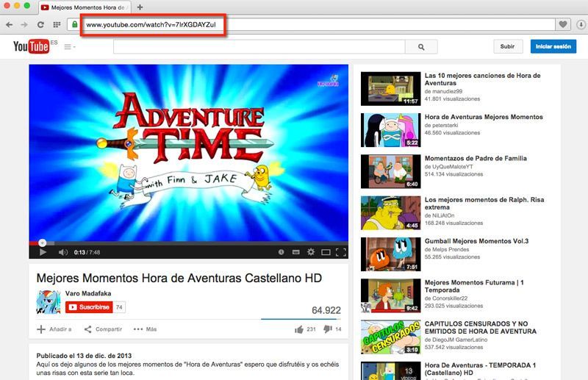The width and height of the screenshot is (588, 380).
Task: Bookmark the page with the heart icon
Action: tap(563, 24)
